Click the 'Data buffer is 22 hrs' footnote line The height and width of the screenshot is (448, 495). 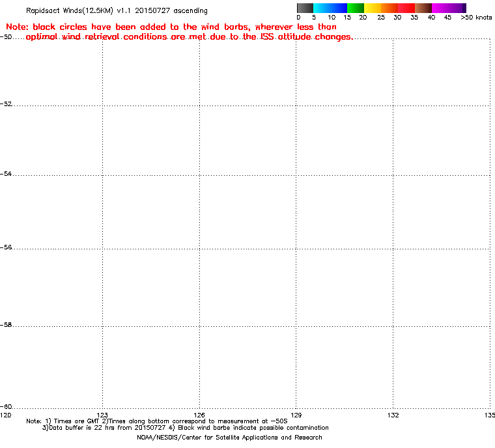point(186,428)
